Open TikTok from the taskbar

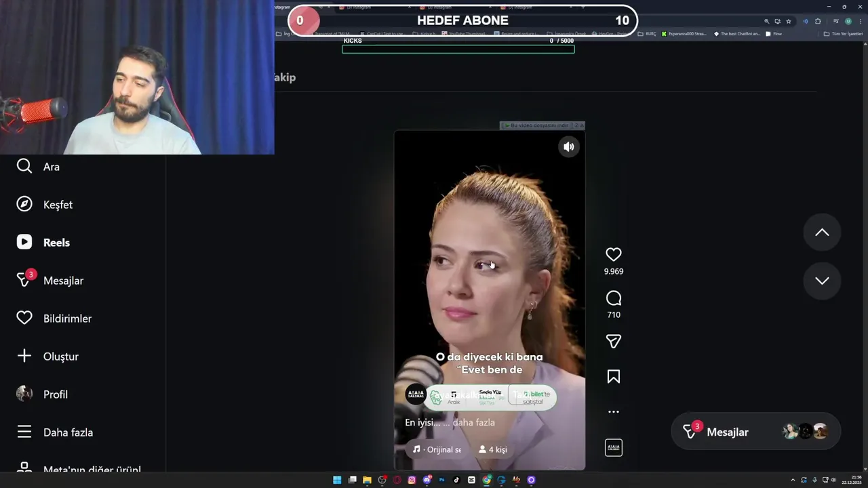click(x=456, y=480)
